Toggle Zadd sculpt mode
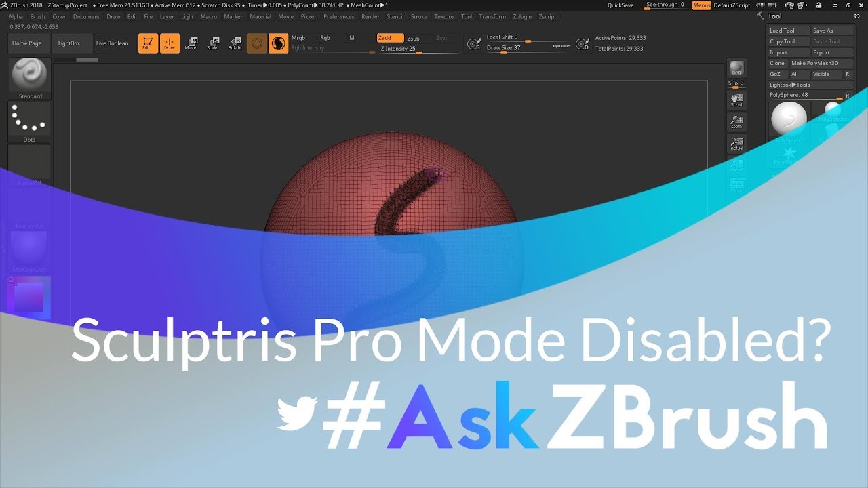 coord(390,38)
